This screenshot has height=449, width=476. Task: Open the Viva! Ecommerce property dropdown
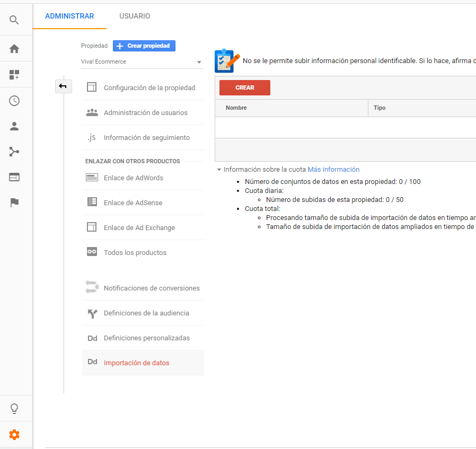point(142,61)
